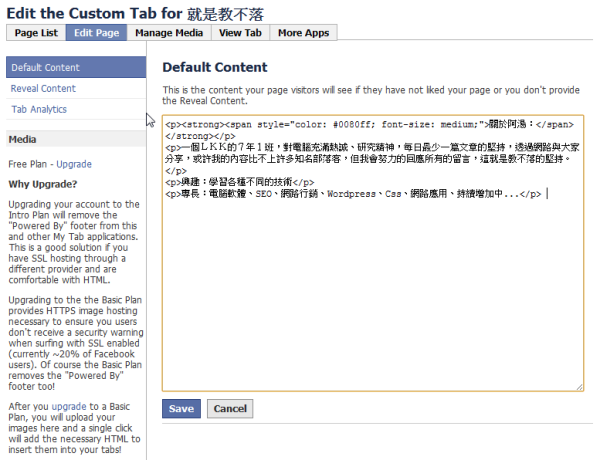This screenshot has height=460, width=600.
Task: Select the View Tab tab
Action: coord(239,33)
